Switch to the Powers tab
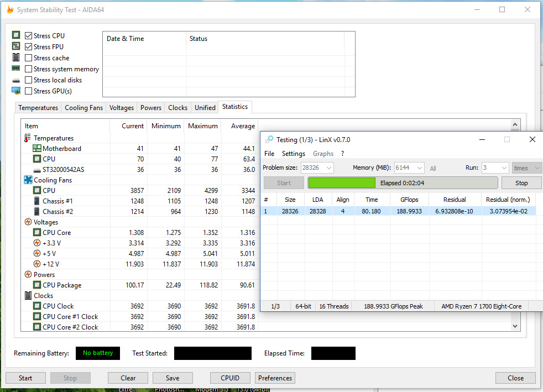Image resolution: width=543 pixels, height=392 pixels. (151, 108)
